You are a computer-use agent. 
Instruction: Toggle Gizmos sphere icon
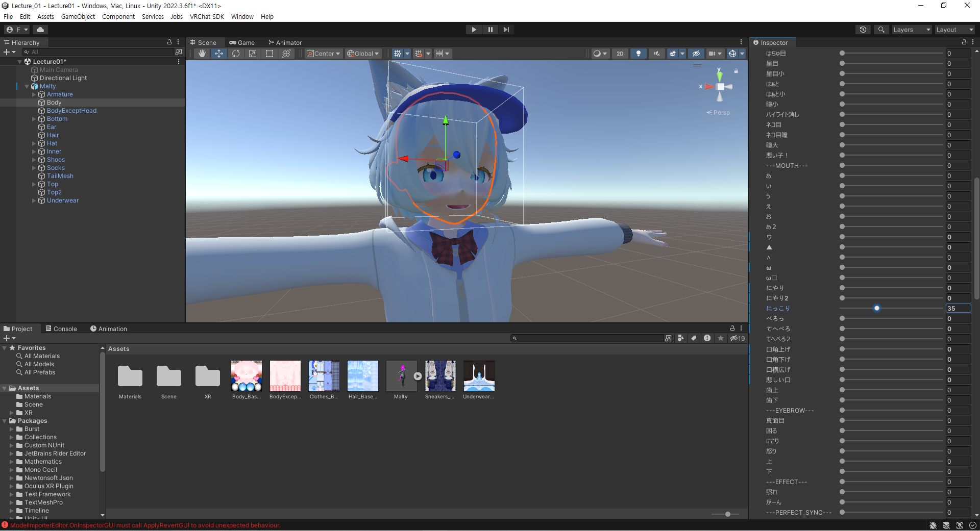coord(732,54)
